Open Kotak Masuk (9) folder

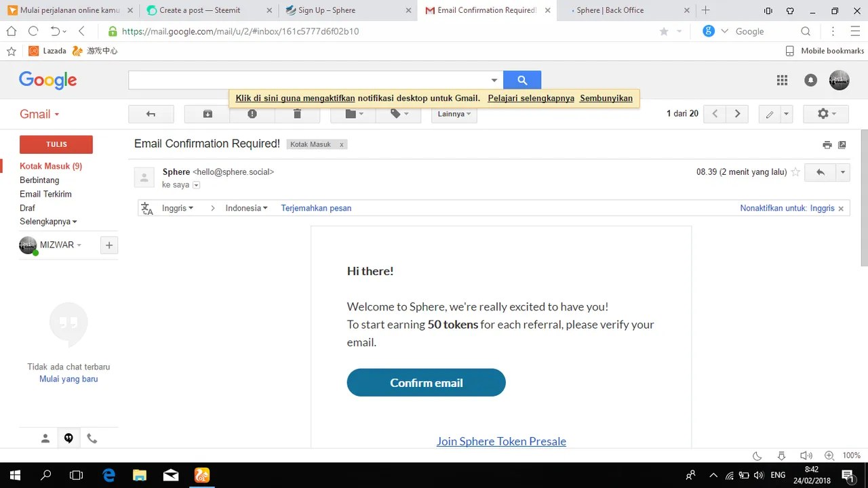(51, 166)
